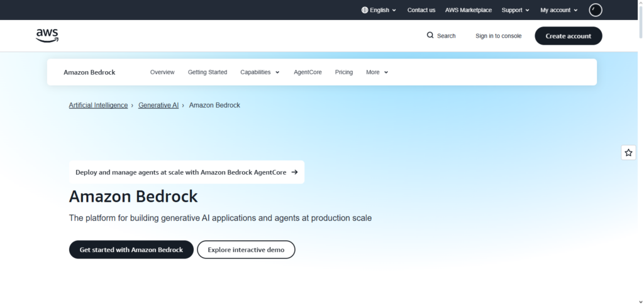Viewport: 644px width, 305px height.
Task: Click the Amazon Bedrock main heading
Action: tap(133, 197)
